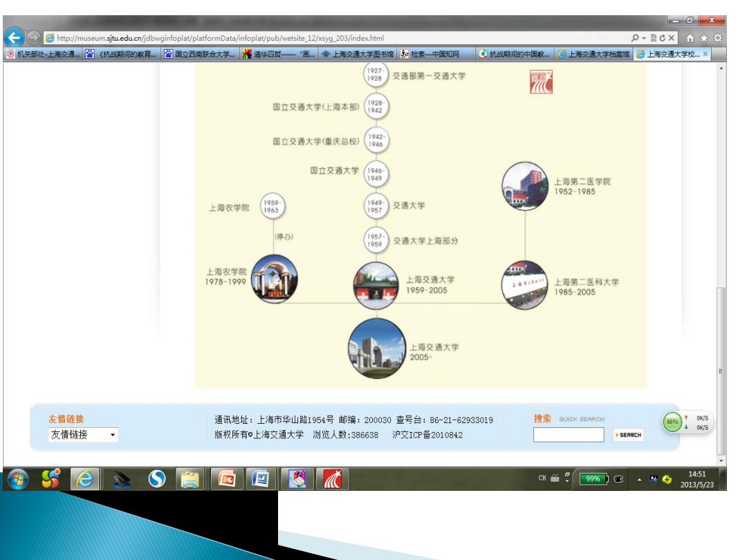Click the red logo on timeline page
The height and width of the screenshot is (560, 747).
coord(541,82)
